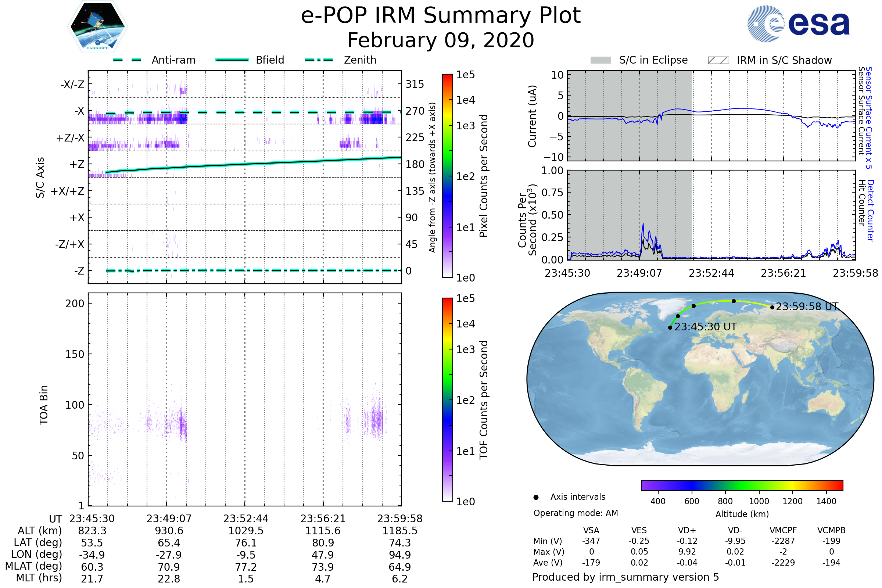Click the ESA logo
The height and width of the screenshot is (588, 882).
point(798,24)
